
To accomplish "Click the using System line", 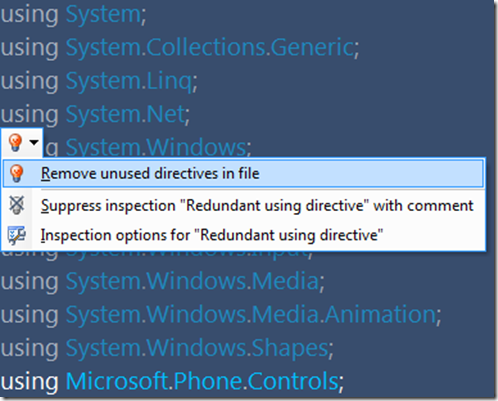I will (x=73, y=15).
